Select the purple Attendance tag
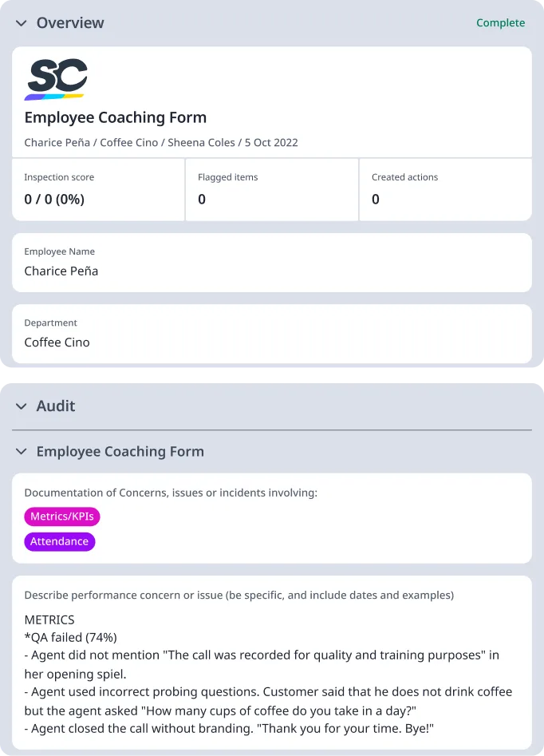544x756 pixels. tap(60, 541)
